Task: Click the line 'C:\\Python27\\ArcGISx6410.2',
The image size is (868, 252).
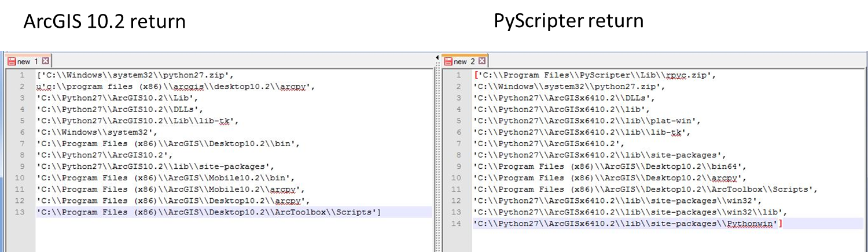Action: click(x=550, y=143)
